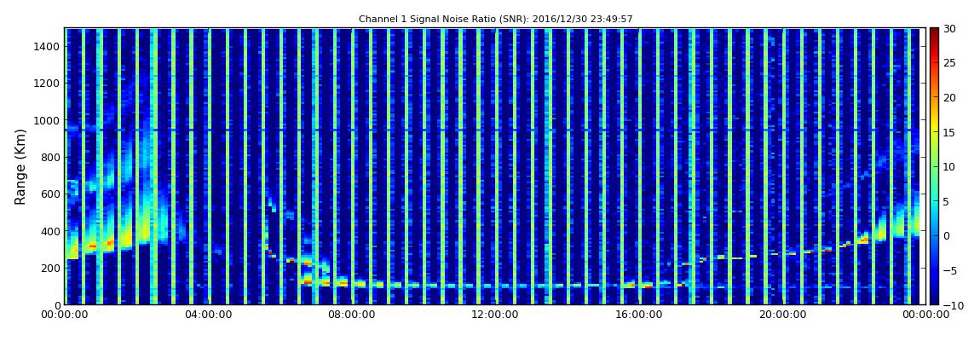Click the 04:00:00 time axis label
Viewport: 980px width, 347px height.
coord(207,315)
